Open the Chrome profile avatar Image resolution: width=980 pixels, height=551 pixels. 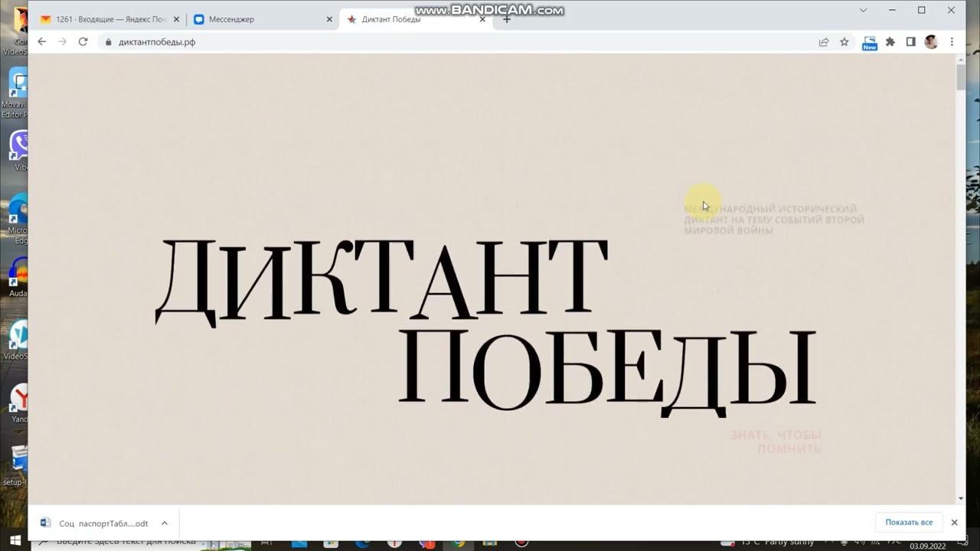[931, 42]
